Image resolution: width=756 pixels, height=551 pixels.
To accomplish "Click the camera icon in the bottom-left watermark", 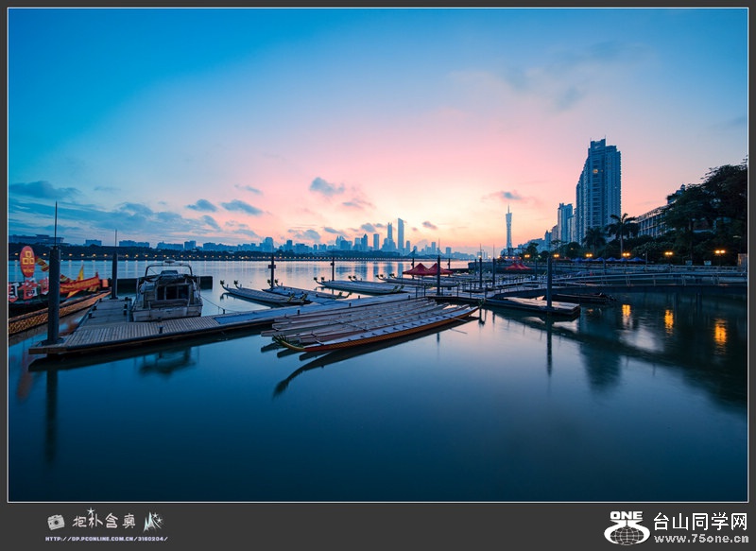I will pos(56,522).
